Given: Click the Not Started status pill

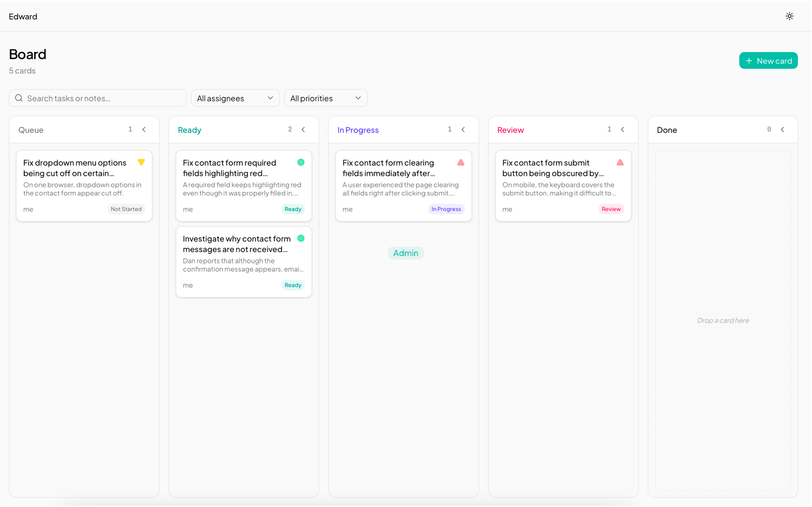Looking at the screenshot, I should [126, 209].
